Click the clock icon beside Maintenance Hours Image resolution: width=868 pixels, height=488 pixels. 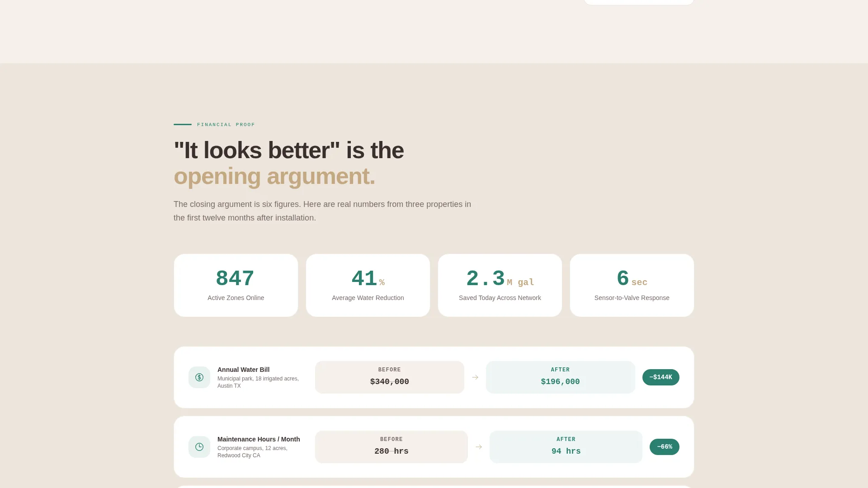(199, 447)
